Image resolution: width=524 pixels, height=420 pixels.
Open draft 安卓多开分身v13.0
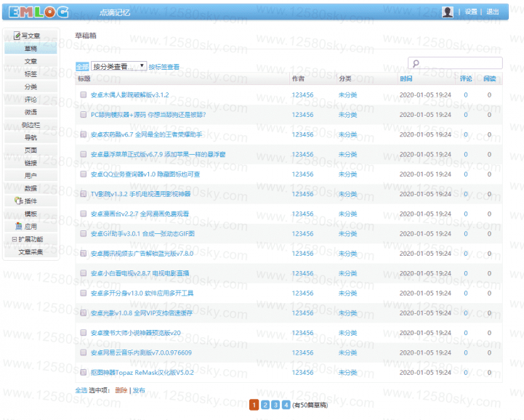pyautogui.click(x=142, y=293)
